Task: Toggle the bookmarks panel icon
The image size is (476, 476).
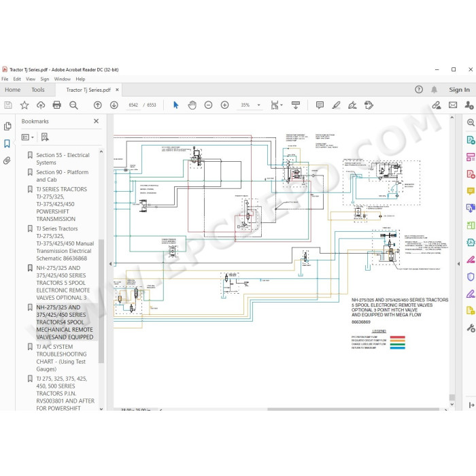Action: [7, 143]
